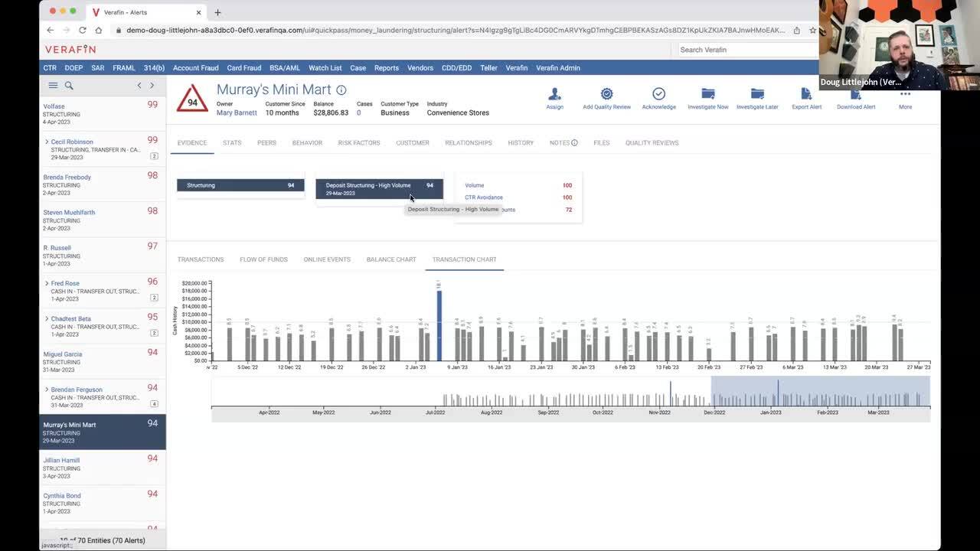Expand the Fred Rose alert group
The image size is (980, 551).
(47, 283)
